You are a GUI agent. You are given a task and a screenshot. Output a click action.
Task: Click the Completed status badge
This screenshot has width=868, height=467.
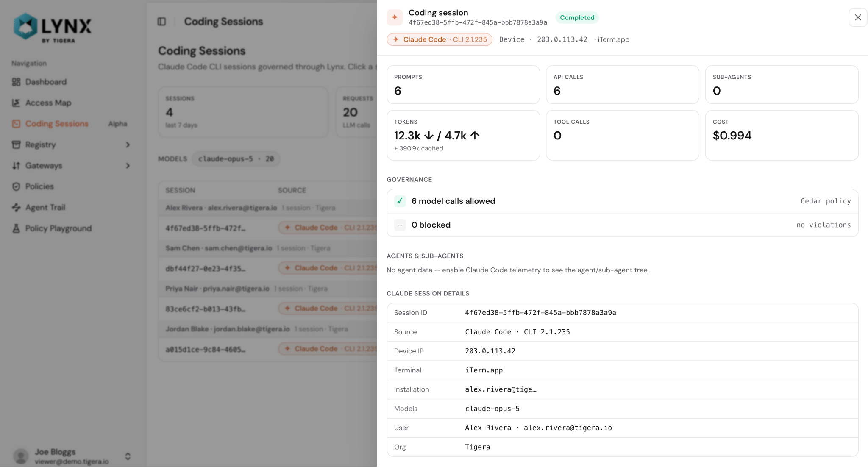tap(577, 17)
